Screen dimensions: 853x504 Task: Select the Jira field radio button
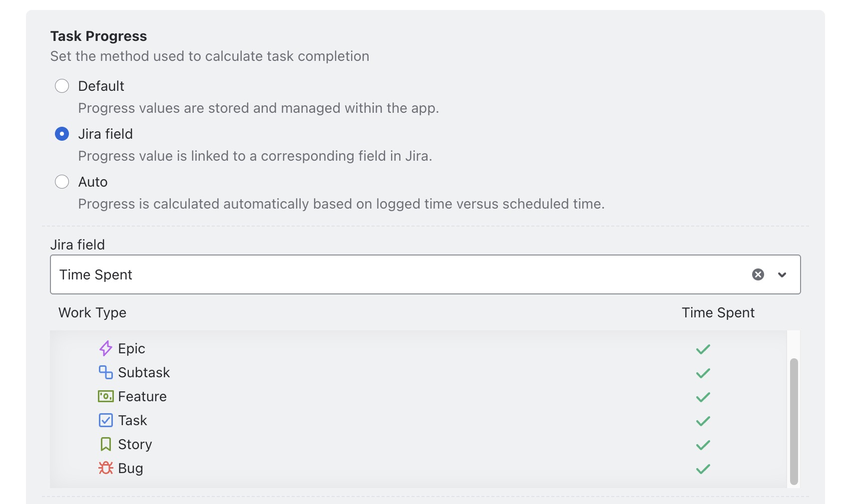click(62, 134)
